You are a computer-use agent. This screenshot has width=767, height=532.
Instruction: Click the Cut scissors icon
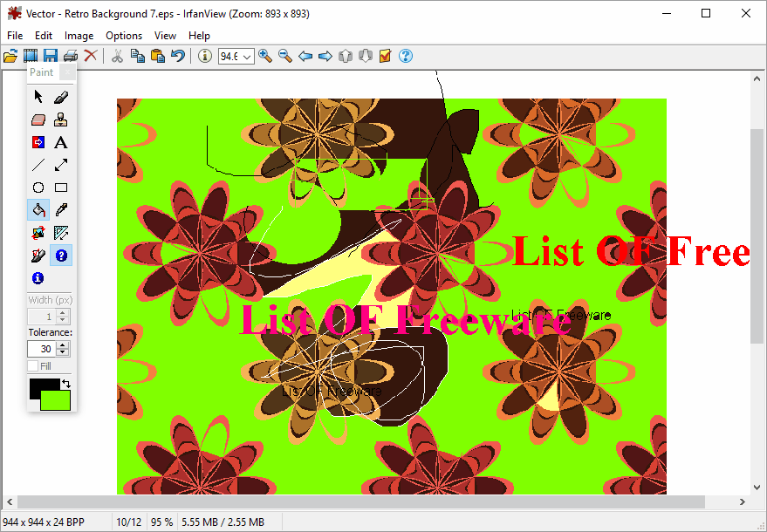pyautogui.click(x=117, y=56)
